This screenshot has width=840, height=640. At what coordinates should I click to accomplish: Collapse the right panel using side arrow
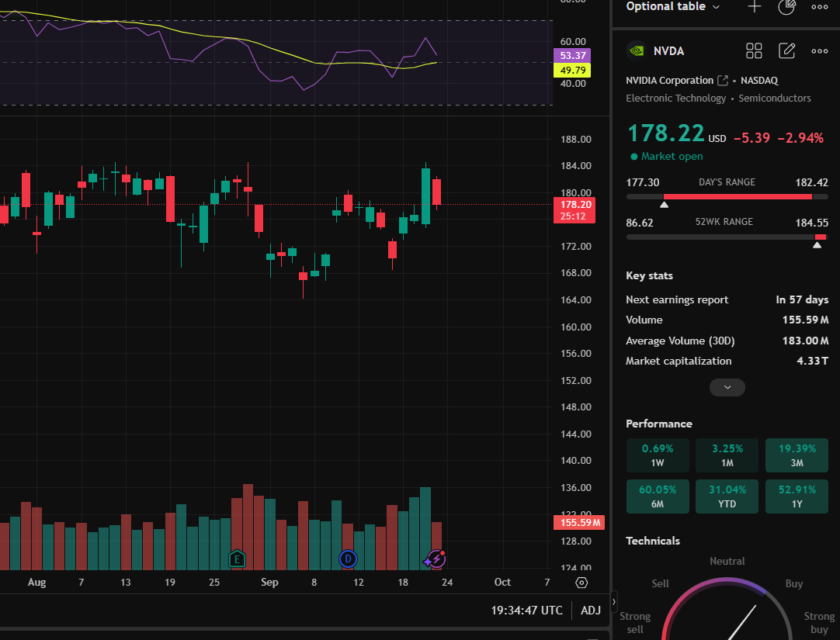[614, 601]
